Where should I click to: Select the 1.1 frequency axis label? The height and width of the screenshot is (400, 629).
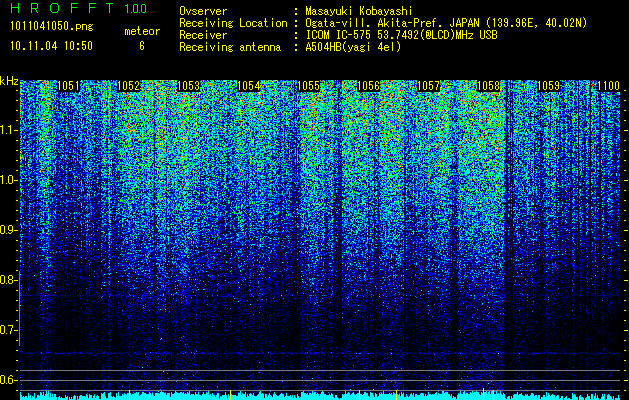(7, 130)
